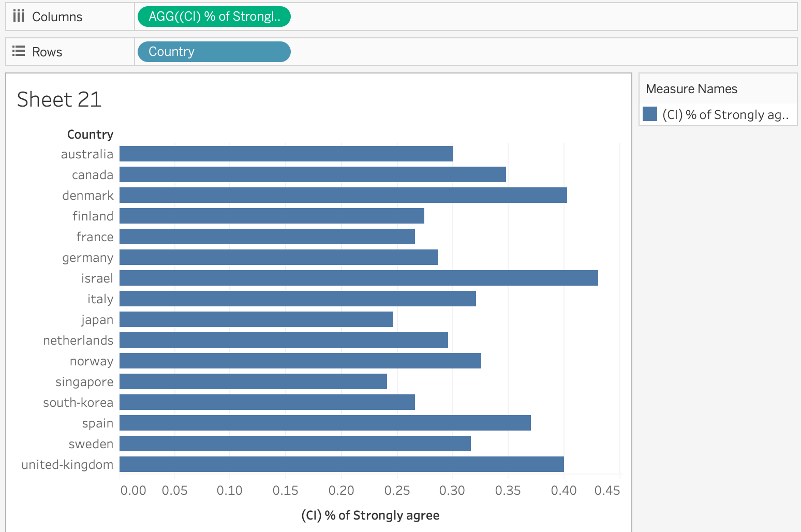The height and width of the screenshot is (532, 801).
Task: Select the japan bar
Action: (256, 319)
